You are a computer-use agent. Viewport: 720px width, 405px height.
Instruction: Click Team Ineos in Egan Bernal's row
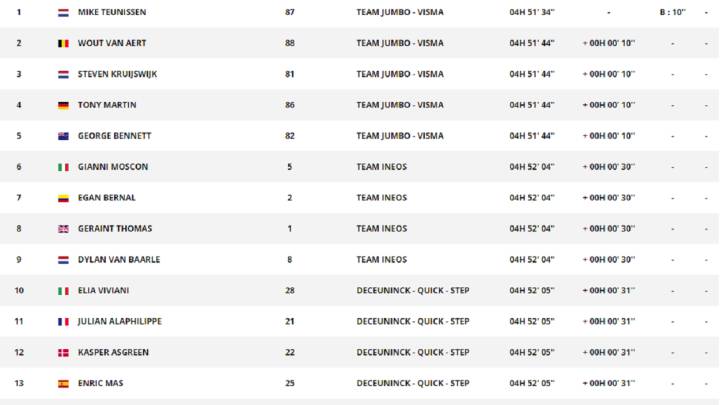click(382, 198)
